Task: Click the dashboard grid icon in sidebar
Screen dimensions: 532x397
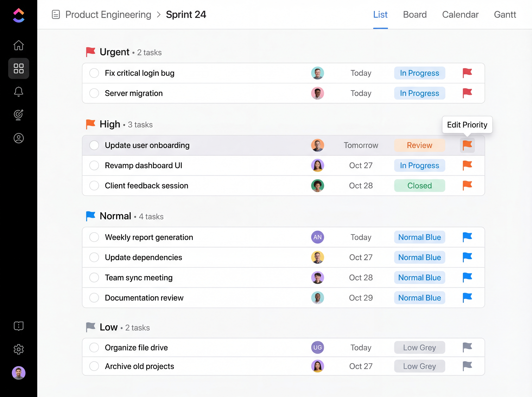Action: point(19,68)
